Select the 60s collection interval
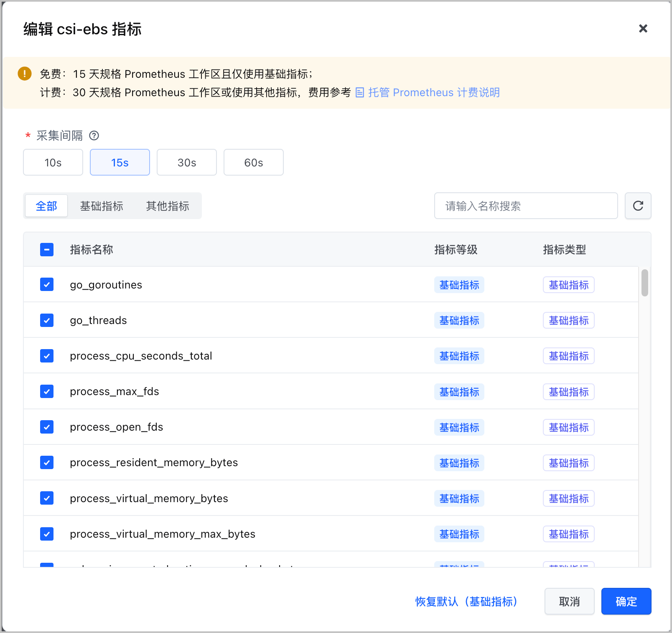 tap(254, 162)
